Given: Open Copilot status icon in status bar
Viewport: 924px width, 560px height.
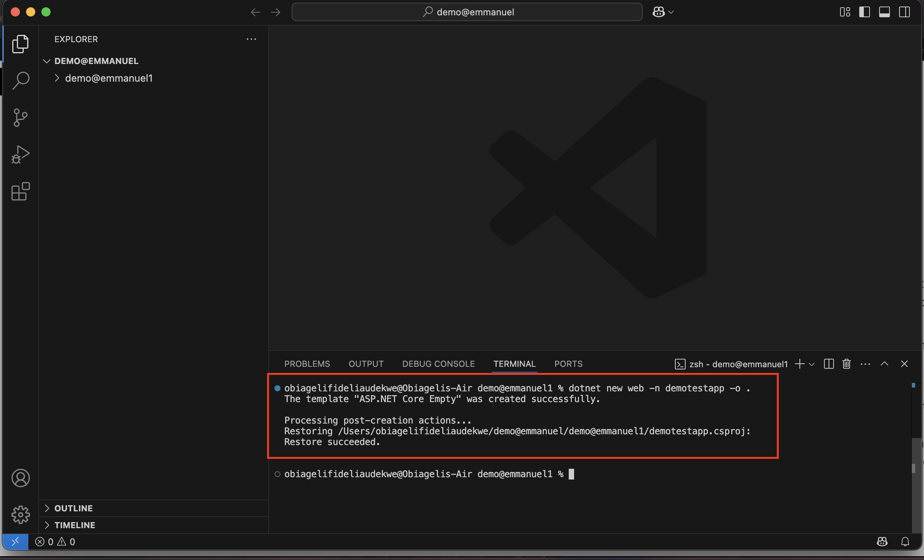Looking at the screenshot, I should pyautogui.click(x=882, y=542).
